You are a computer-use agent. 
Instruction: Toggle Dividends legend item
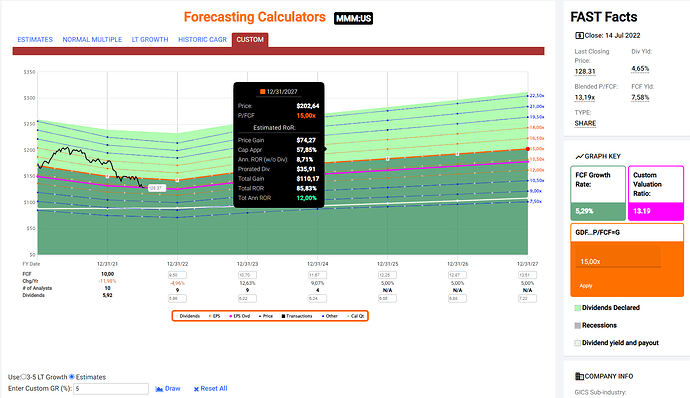(x=188, y=316)
